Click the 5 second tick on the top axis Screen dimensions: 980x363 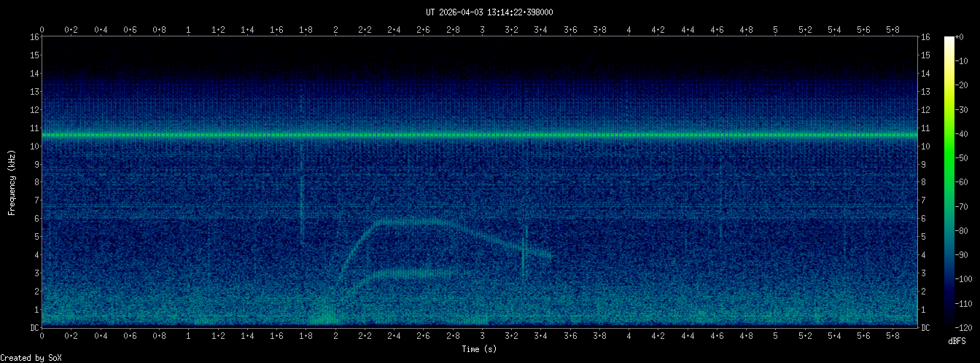pos(775,29)
